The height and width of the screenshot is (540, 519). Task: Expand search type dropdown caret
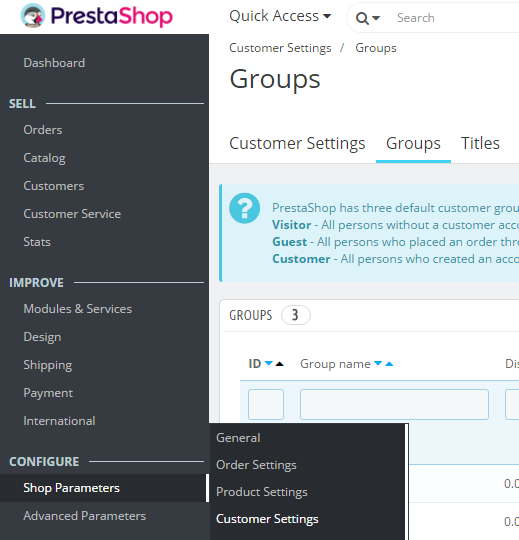pyautogui.click(x=376, y=18)
